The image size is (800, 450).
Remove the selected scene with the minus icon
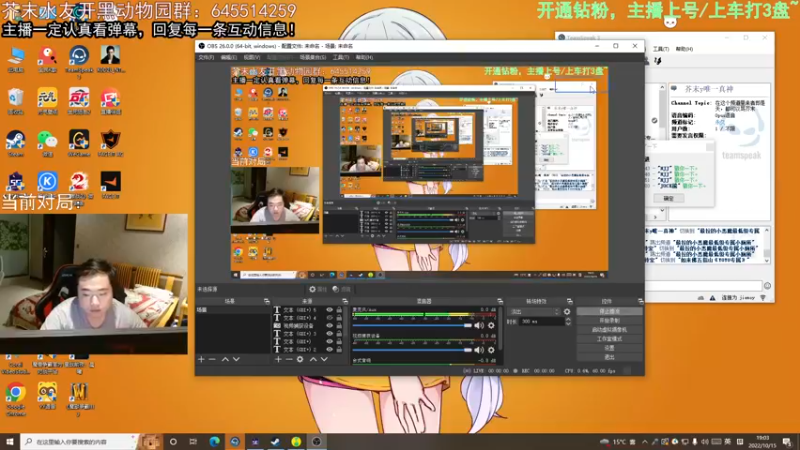(212, 359)
